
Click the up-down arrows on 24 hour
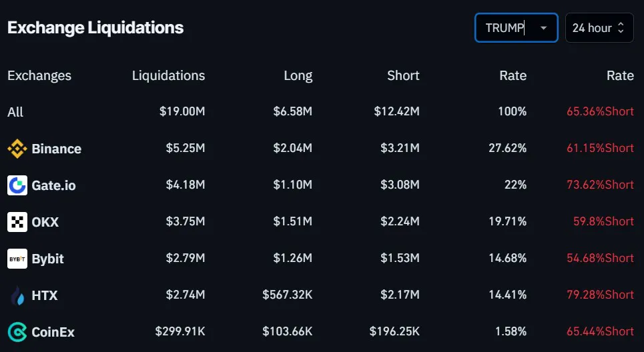[621, 28]
